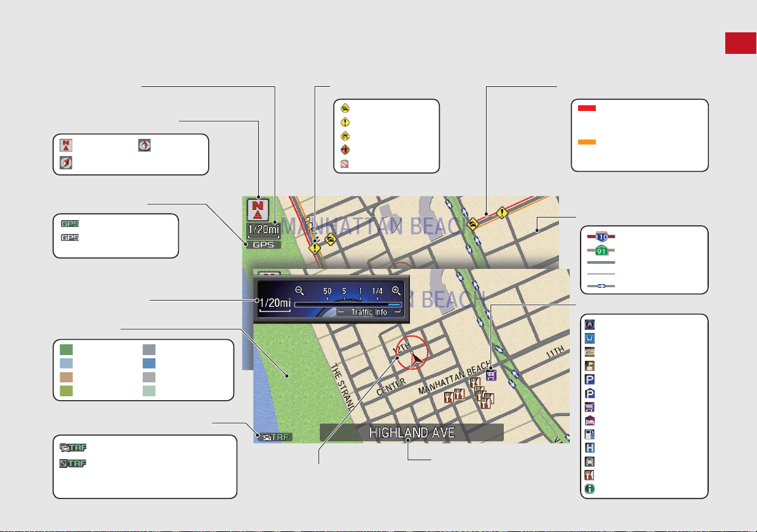Click the TRF traffic status icon on the map
The width and height of the screenshot is (757, 532).
pos(275,437)
